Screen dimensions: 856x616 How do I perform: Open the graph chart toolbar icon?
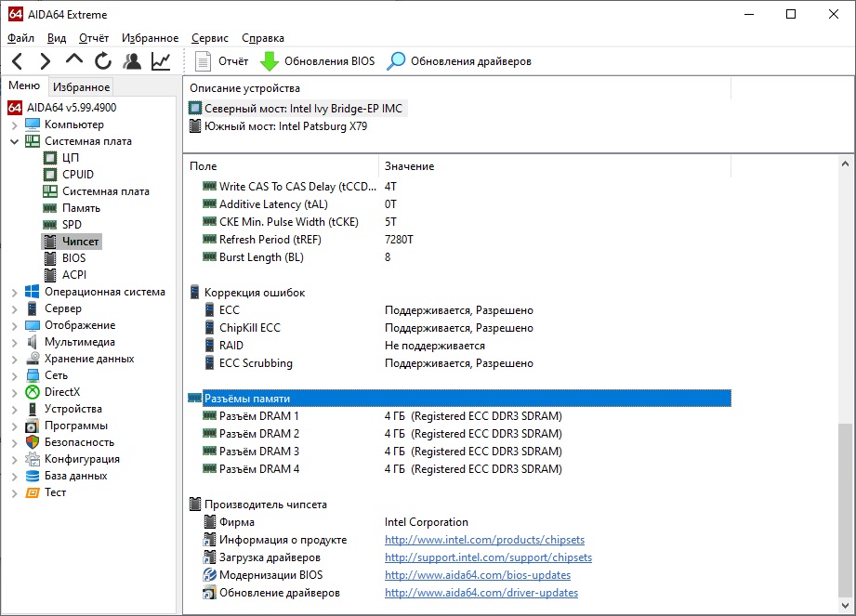pyautogui.click(x=161, y=61)
